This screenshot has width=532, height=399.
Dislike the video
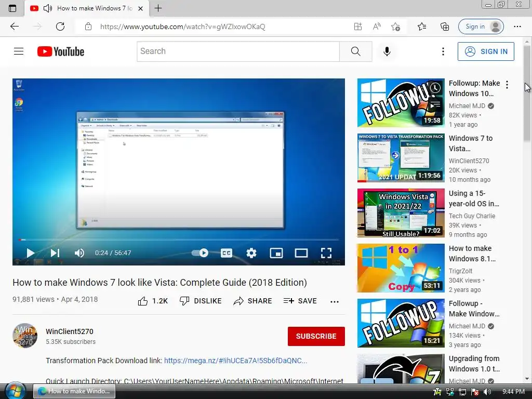pyautogui.click(x=201, y=301)
